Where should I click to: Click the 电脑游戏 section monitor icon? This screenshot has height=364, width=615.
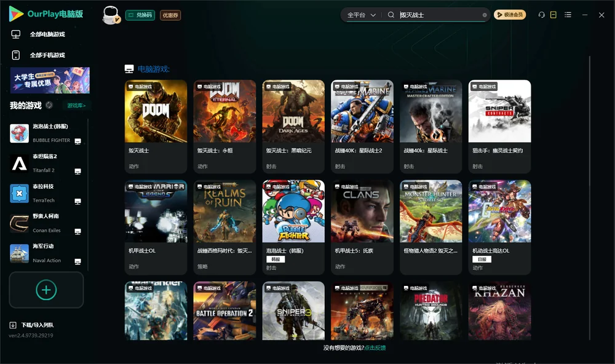pos(129,69)
